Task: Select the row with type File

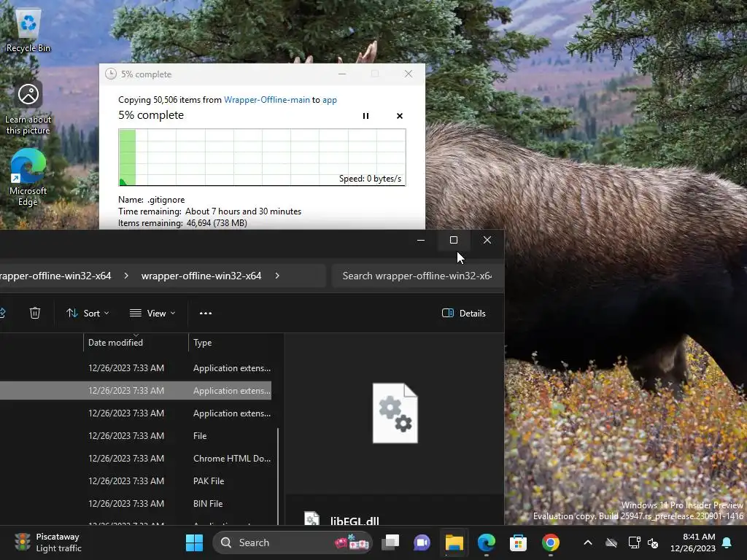Action: pos(136,436)
